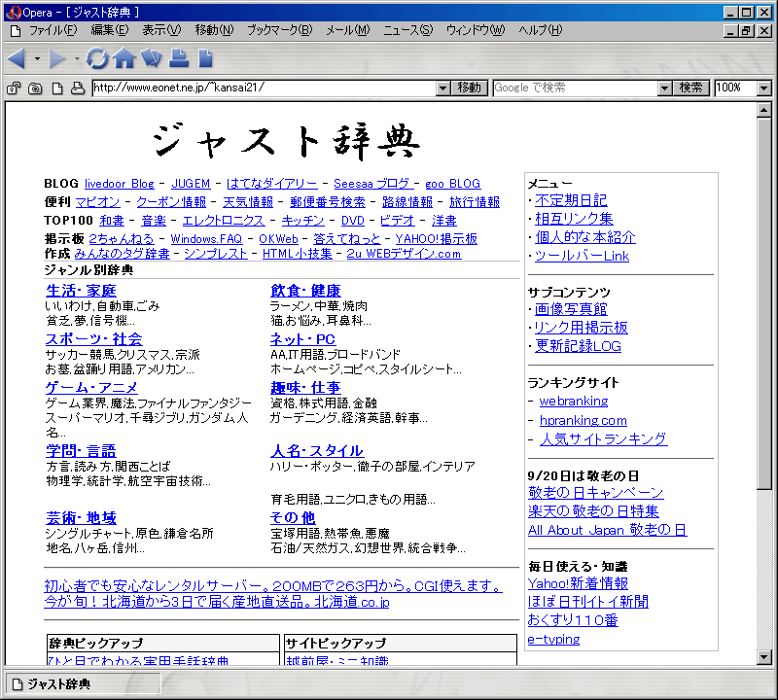Screen dimensions: 778x700
Task: Open the ネット・PC category link
Action: [302, 339]
